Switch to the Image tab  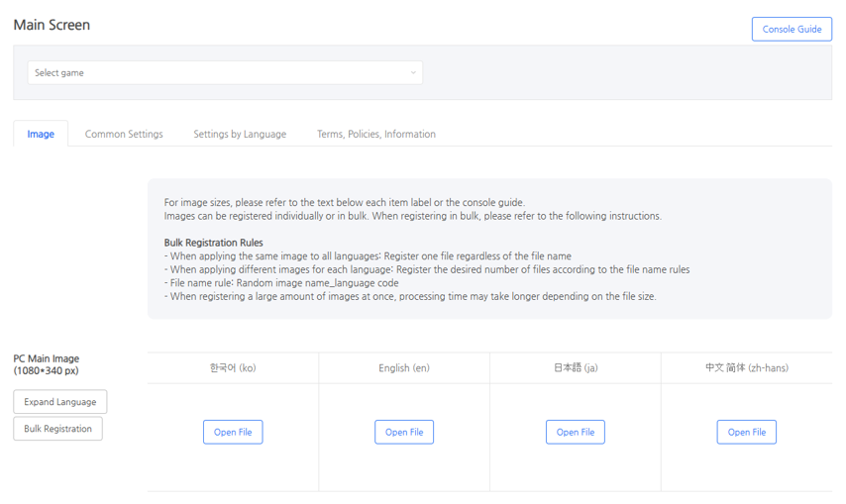41,134
